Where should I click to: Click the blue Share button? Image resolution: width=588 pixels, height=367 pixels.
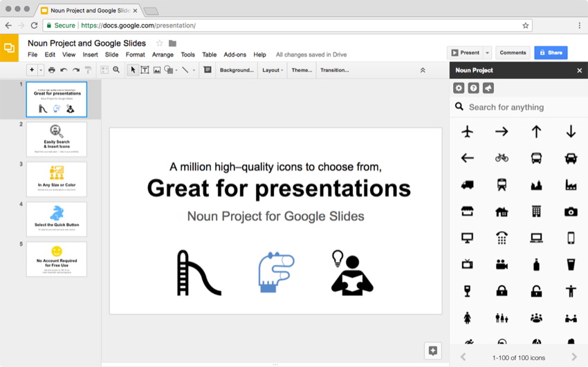pos(551,53)
